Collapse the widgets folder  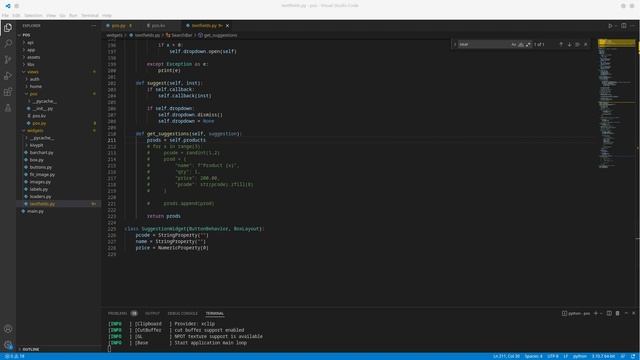58,131
